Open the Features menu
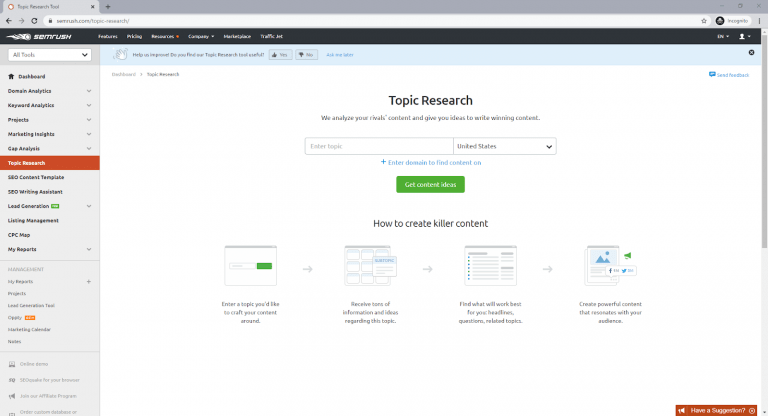Image resolution: width=768 pixels, height=416 pixels. [x=108, y=36]
